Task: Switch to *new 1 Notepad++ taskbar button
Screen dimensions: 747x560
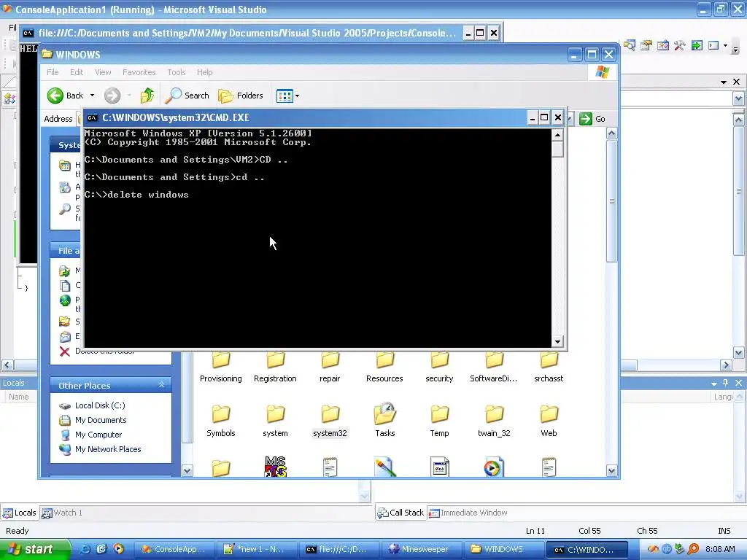Action: coord(256,549)
